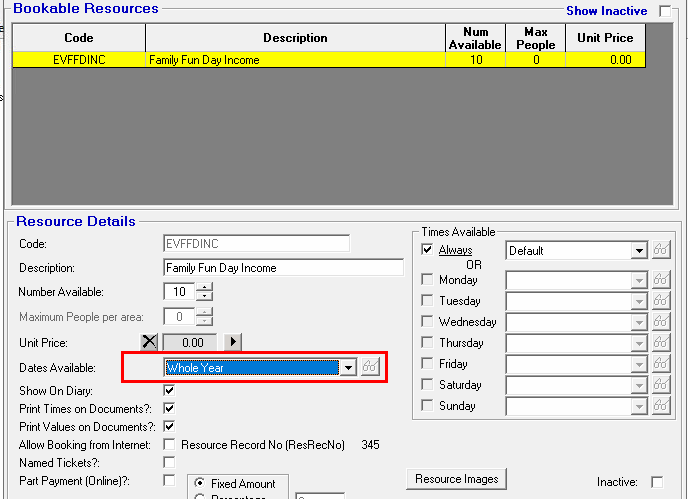Enable the Saturday checkbox
Image resolution: width=688 pixels, height=499 pixels.
[427, 384]
